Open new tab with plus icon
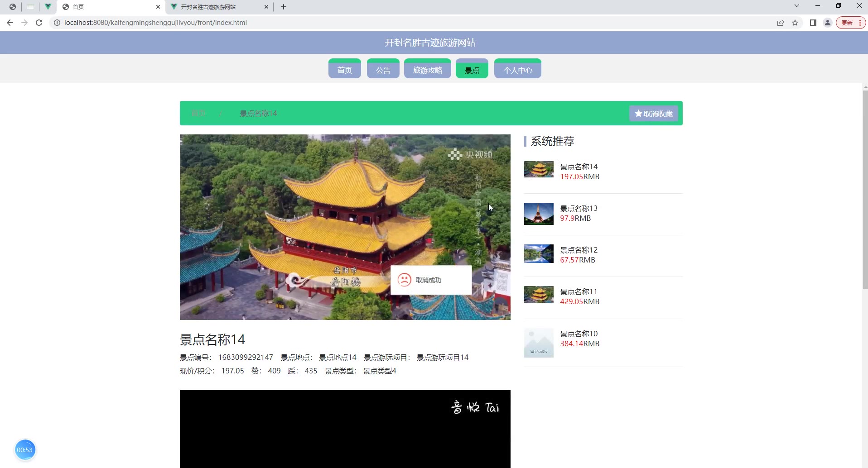 284,7
